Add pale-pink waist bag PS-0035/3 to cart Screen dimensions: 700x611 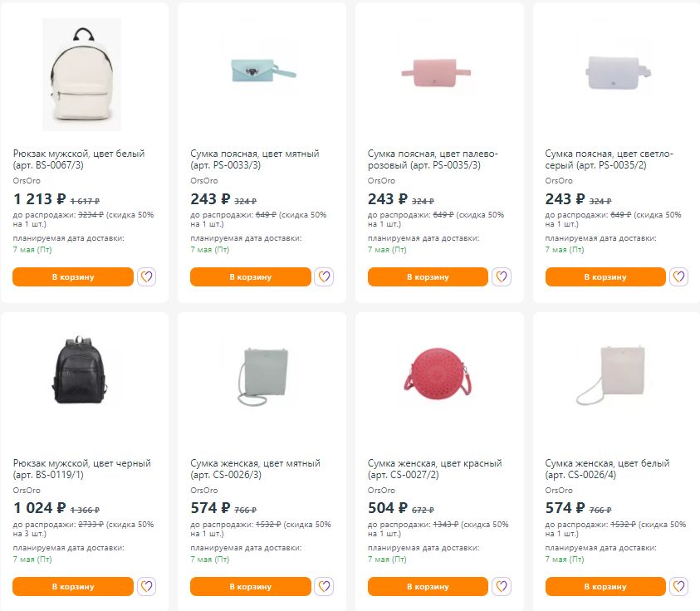click(428, 276)
